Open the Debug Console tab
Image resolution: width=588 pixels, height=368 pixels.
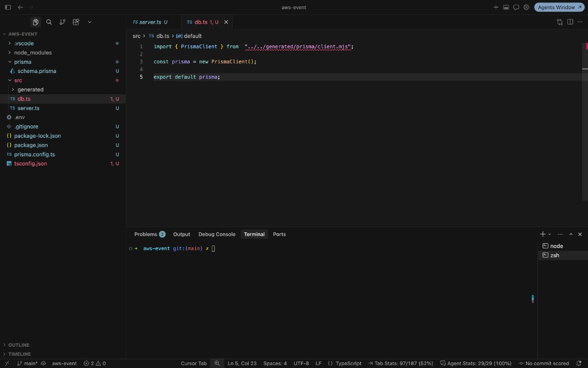[216, 234]
